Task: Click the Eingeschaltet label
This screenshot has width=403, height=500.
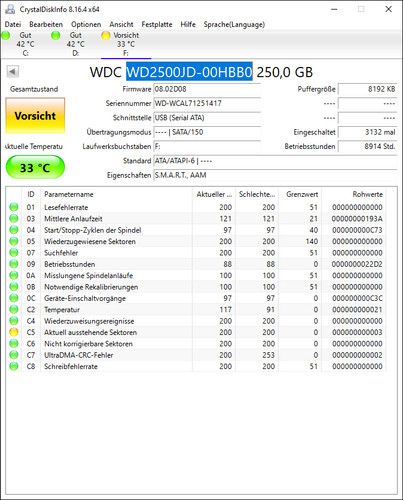Action: pyautogui.click(x=314, y=132)
